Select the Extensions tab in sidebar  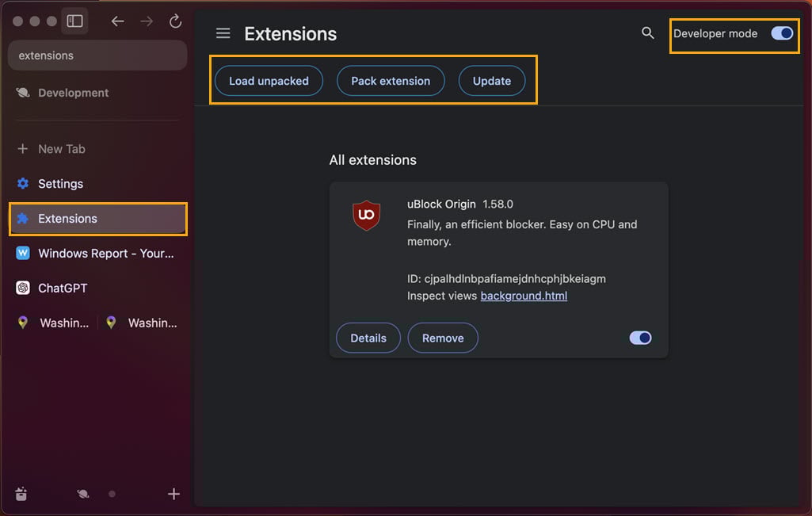(x=97, y=219)
